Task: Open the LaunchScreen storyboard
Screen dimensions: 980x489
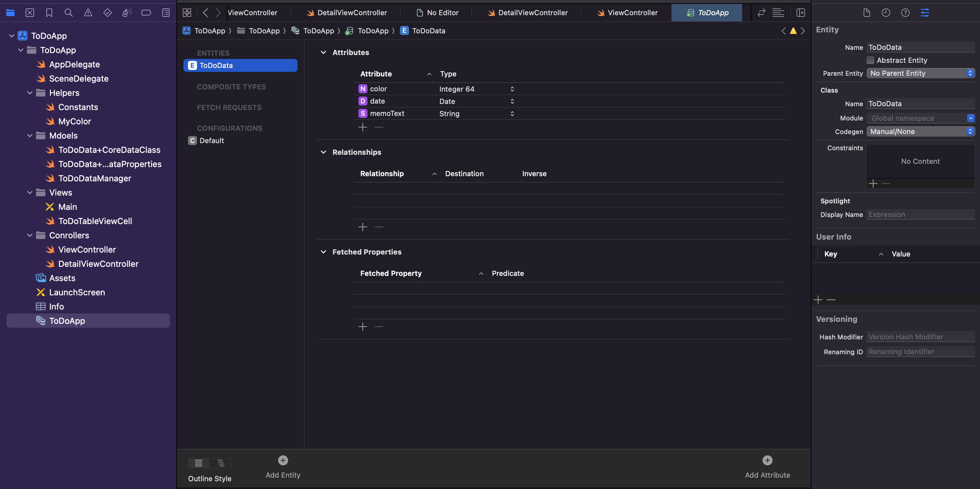Action: point(77,292)
